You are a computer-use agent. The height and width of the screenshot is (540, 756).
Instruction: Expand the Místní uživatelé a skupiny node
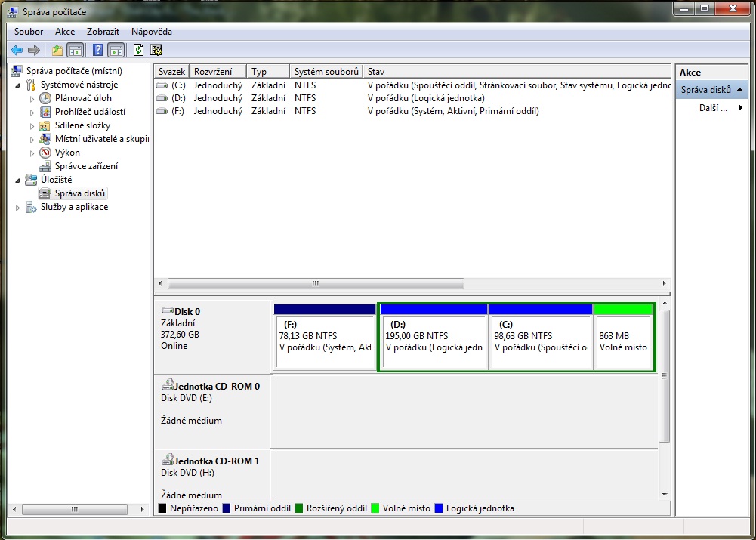[x=32, y=139]
